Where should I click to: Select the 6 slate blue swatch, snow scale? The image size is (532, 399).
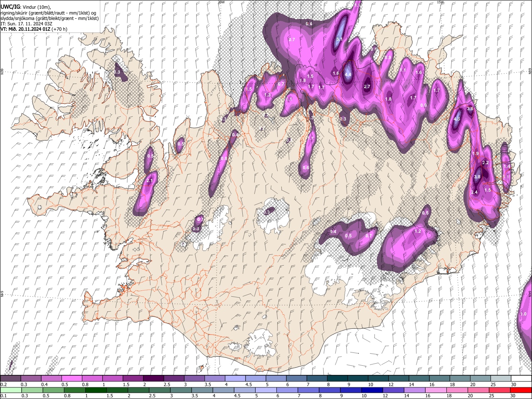coord(297,379)
